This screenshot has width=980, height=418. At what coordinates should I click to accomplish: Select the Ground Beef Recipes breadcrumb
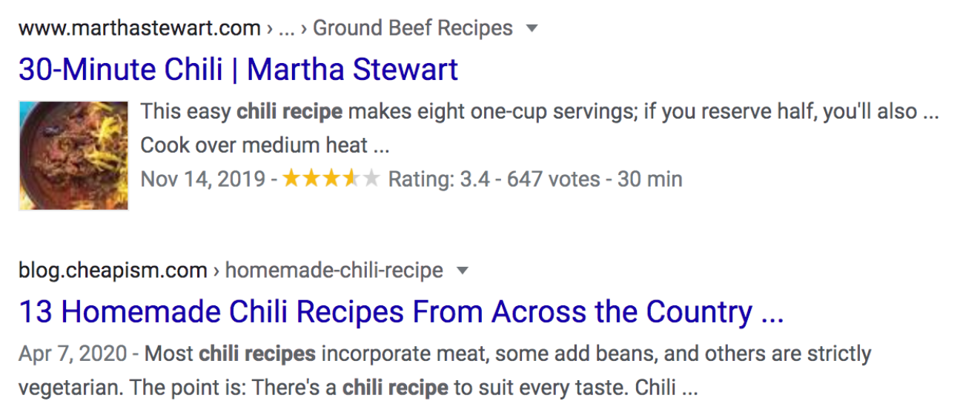pos(413,29)
